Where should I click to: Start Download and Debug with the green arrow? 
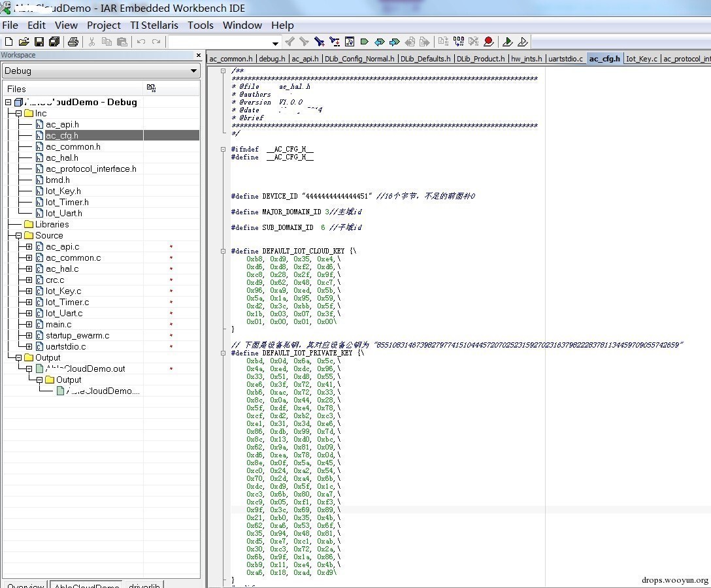pos(508,42)
